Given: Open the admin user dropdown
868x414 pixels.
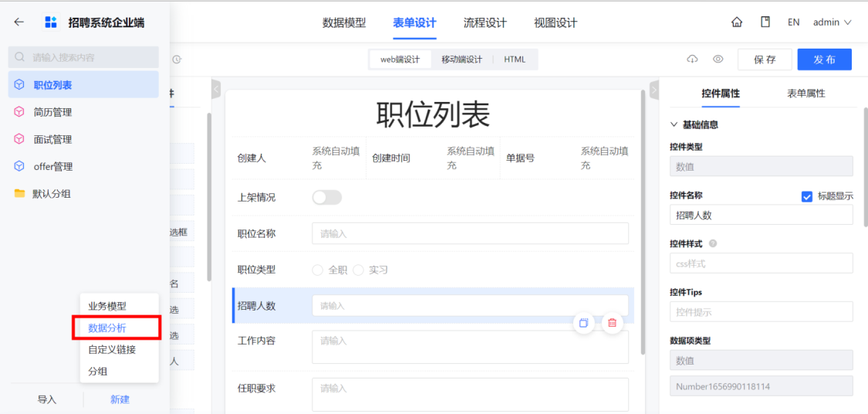Looking at the screenshot, I should (832, 22).
